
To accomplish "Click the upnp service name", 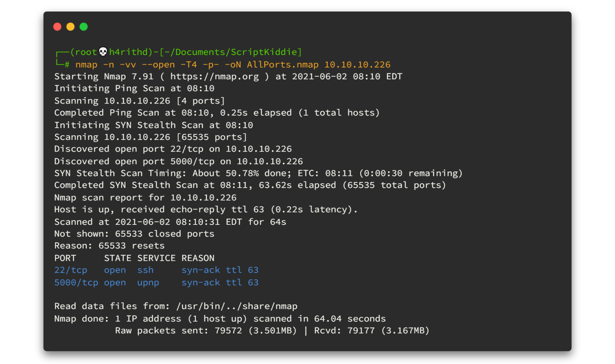I will coord(148,283).
